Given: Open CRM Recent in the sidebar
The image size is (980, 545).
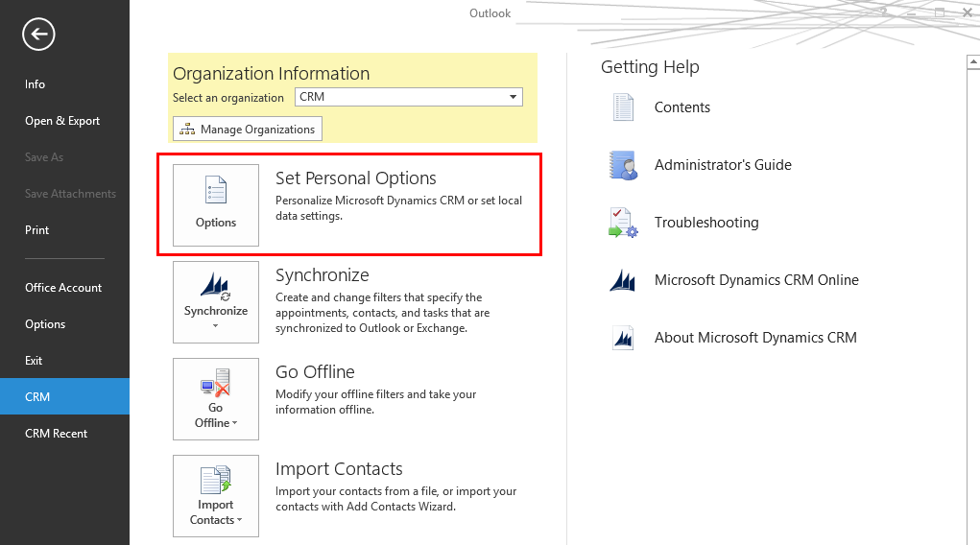Looking at the screenshot, I should pos(56,434).
